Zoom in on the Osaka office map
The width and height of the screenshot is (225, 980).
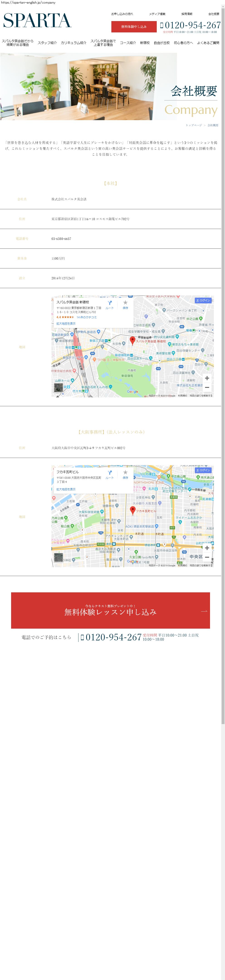click(x=207, y=548)
